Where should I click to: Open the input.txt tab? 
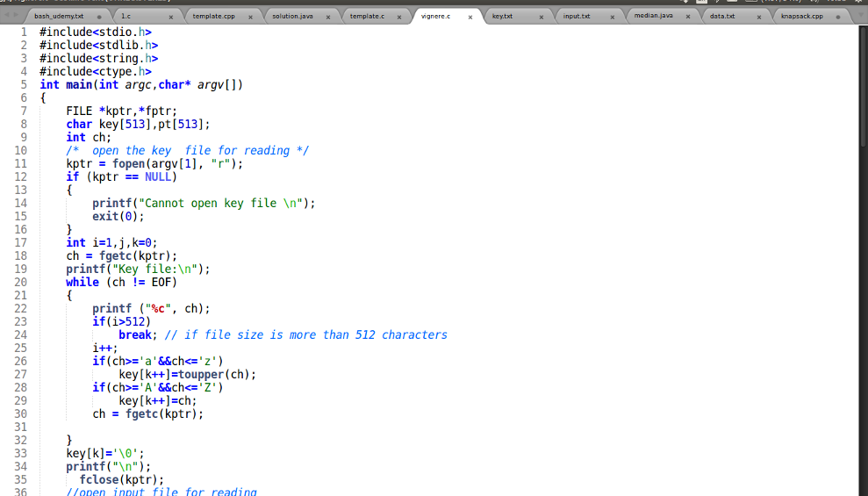[576, 17]
